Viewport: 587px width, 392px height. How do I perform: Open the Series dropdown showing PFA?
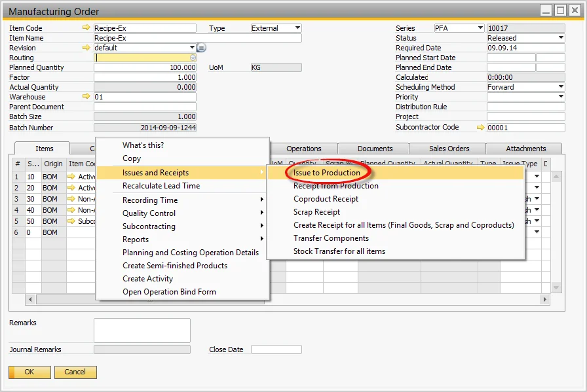480,27
